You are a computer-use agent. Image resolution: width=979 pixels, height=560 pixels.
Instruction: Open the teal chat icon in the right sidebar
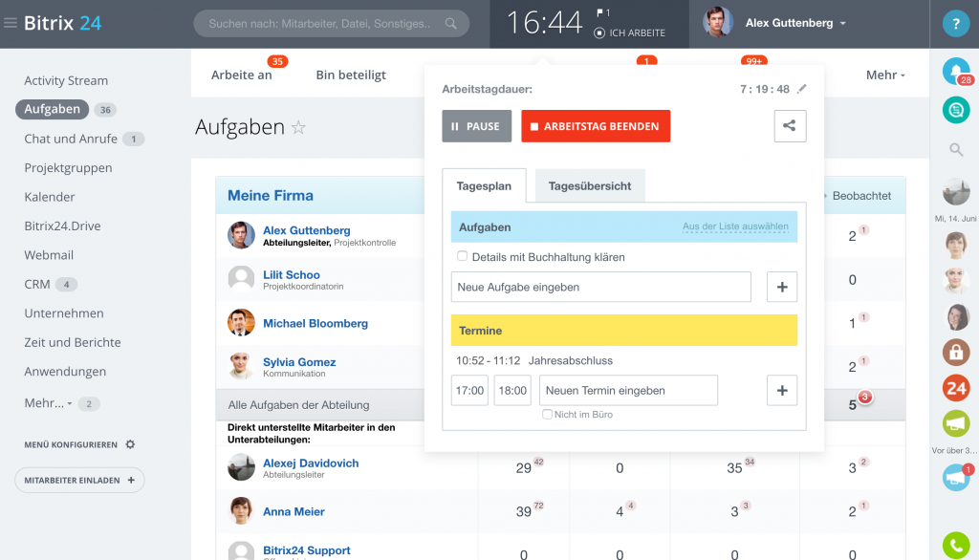pos(956,111)
